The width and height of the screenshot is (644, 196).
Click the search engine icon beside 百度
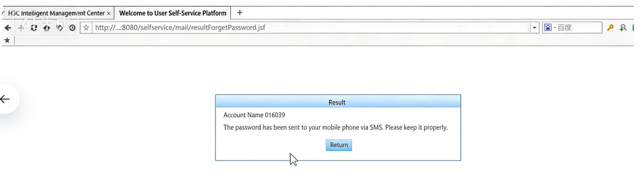tap(548, 28)
